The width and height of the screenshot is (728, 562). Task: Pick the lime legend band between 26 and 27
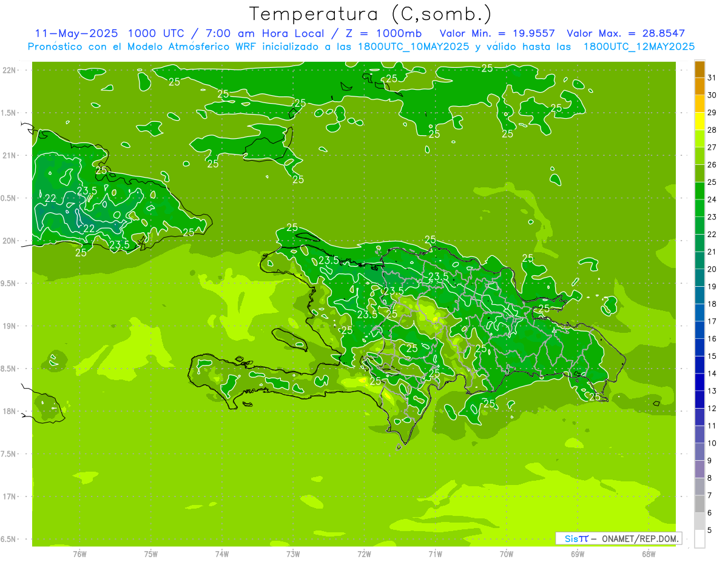(x=699, y=156)
